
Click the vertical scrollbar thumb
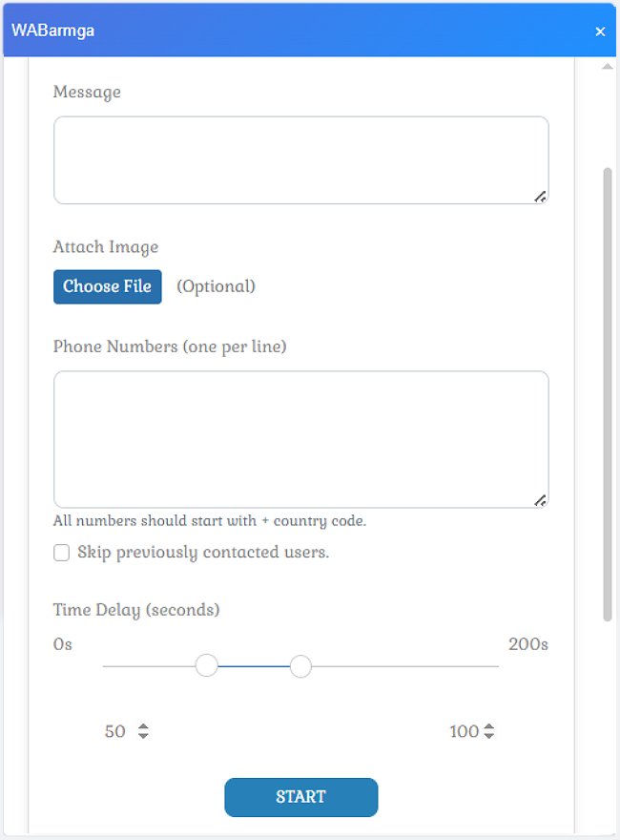[x=608, y=391]
